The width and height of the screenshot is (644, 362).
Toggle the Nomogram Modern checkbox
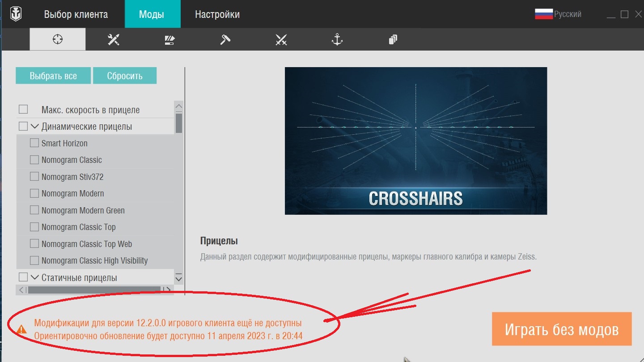click(x=34, y=193)
